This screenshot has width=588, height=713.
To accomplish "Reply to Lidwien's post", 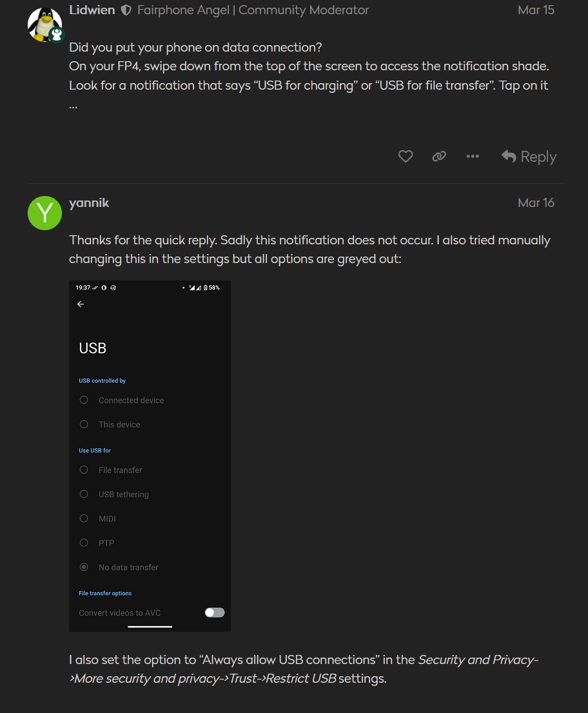I will point(529,157).
